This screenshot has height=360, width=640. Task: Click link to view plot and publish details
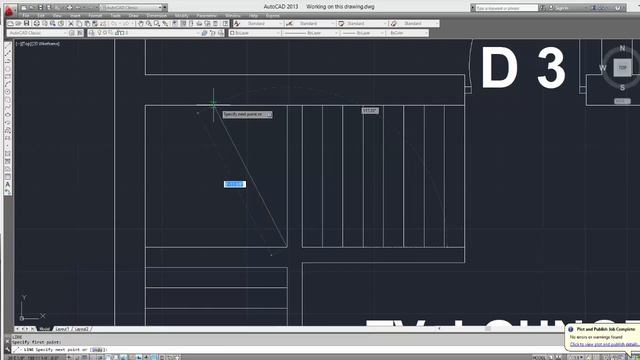click(x=604, y=344)
